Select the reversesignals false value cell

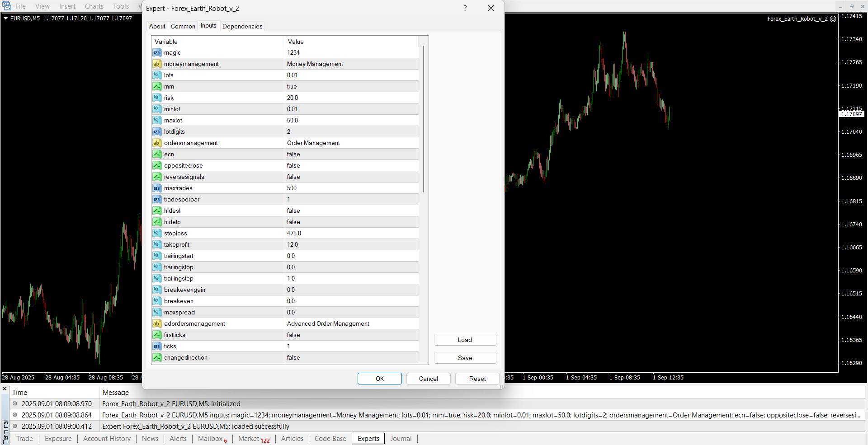coord(352,177)
